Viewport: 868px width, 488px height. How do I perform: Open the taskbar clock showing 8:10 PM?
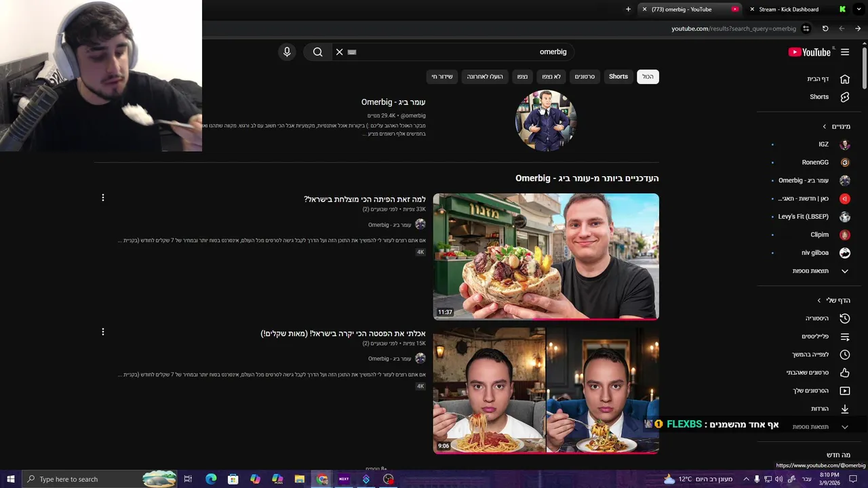(x=829, y=479)
